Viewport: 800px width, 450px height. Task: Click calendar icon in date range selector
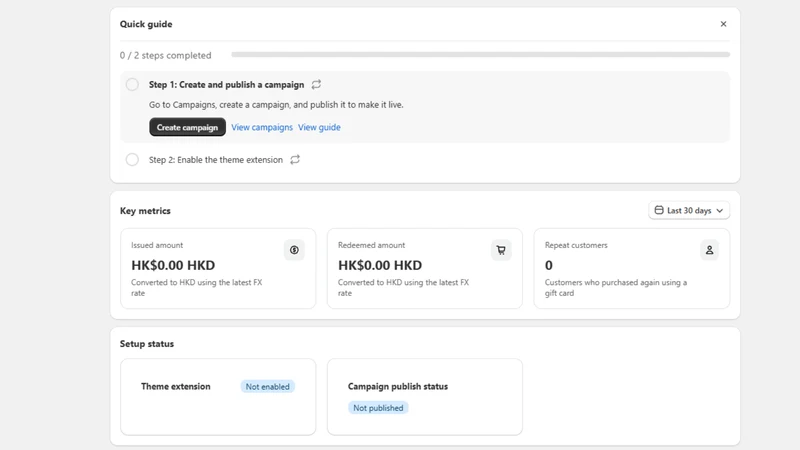point(659,210)
